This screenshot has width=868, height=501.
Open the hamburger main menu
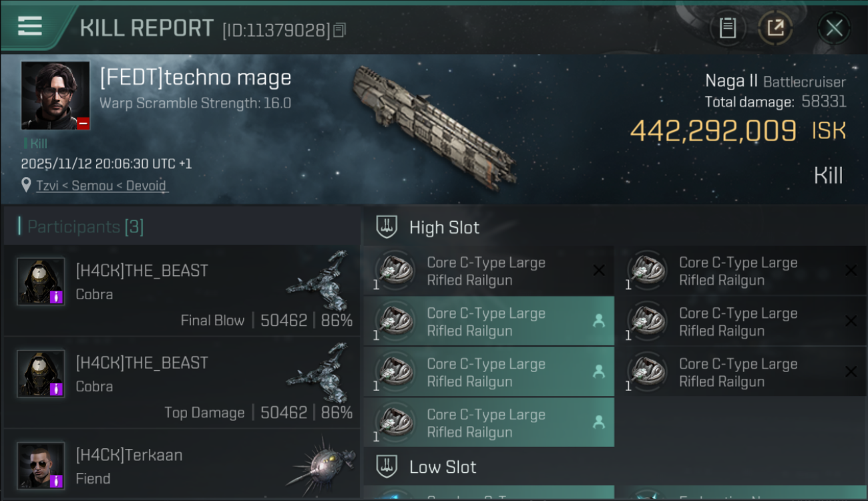(30, 26)
